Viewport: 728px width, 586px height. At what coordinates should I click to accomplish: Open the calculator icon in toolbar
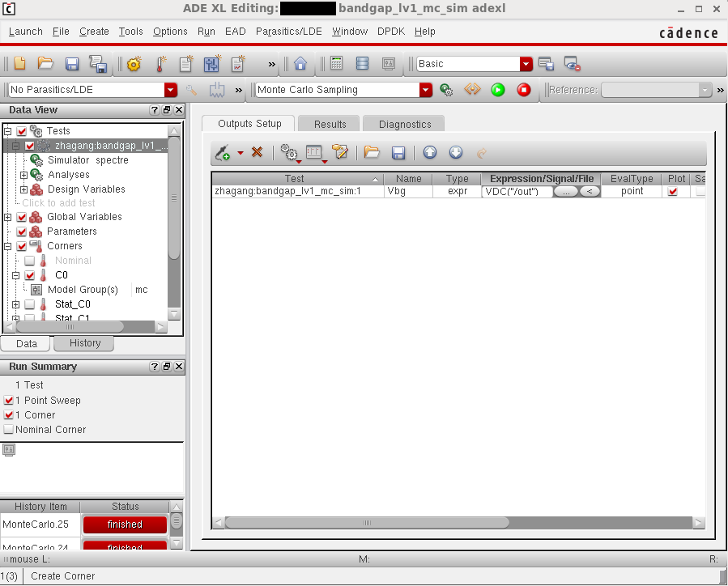coord(337,63)
